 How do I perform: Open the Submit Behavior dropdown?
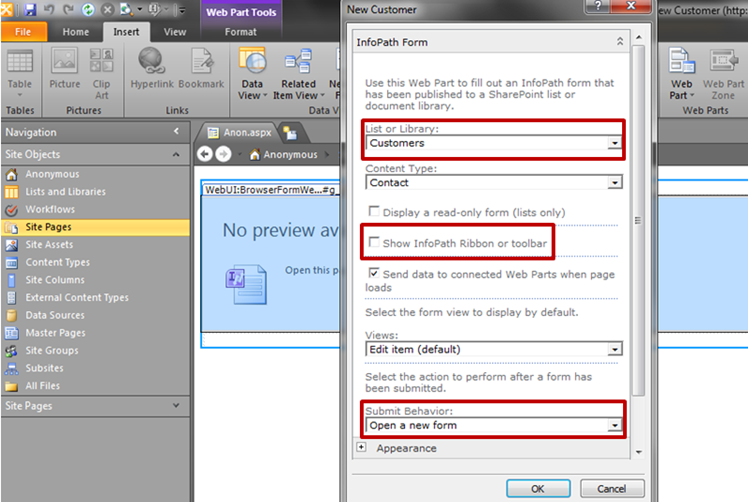[x=615, y=425]
